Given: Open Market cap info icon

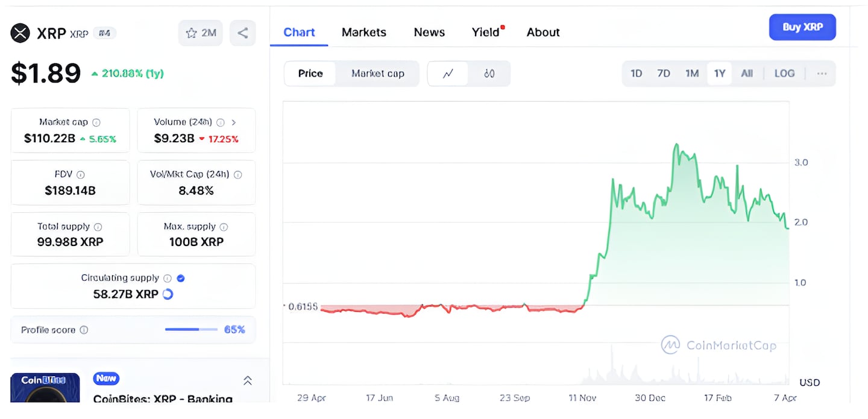Looking at the screenshot, I should tap(96, 122).
